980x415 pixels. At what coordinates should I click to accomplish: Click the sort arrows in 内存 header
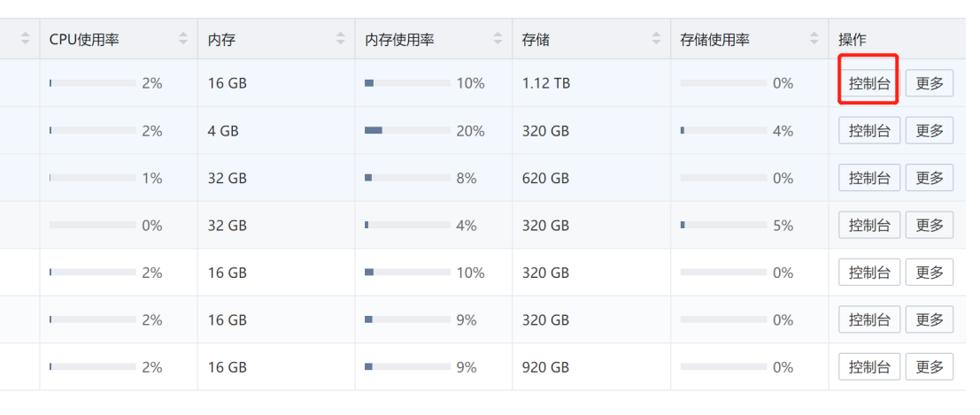(x=341, y=39)
